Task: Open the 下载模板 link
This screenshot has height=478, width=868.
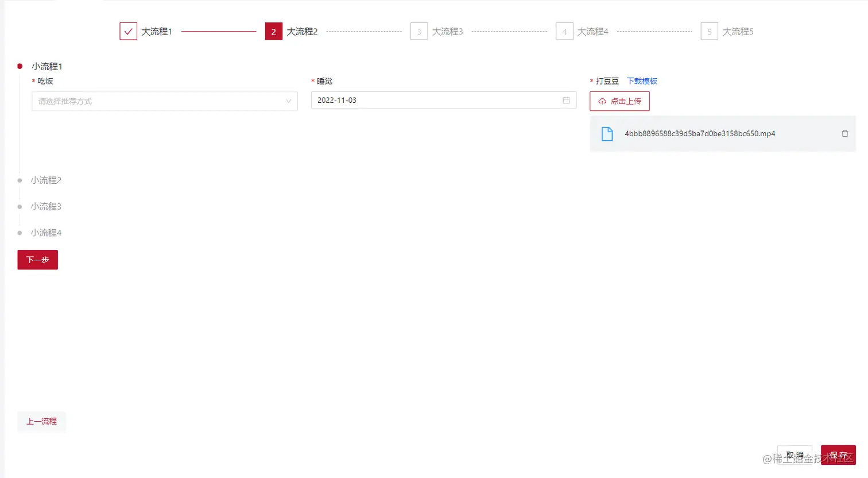Action: (x=642, y=81)
